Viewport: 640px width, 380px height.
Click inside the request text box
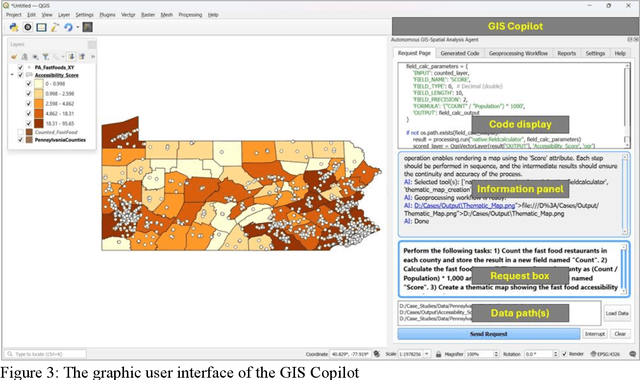pos(514,269)
